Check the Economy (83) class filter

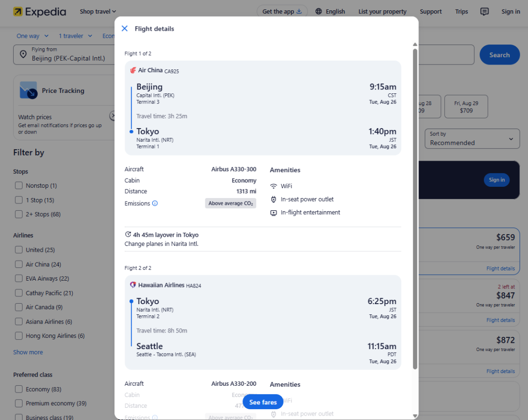(19, 389)
